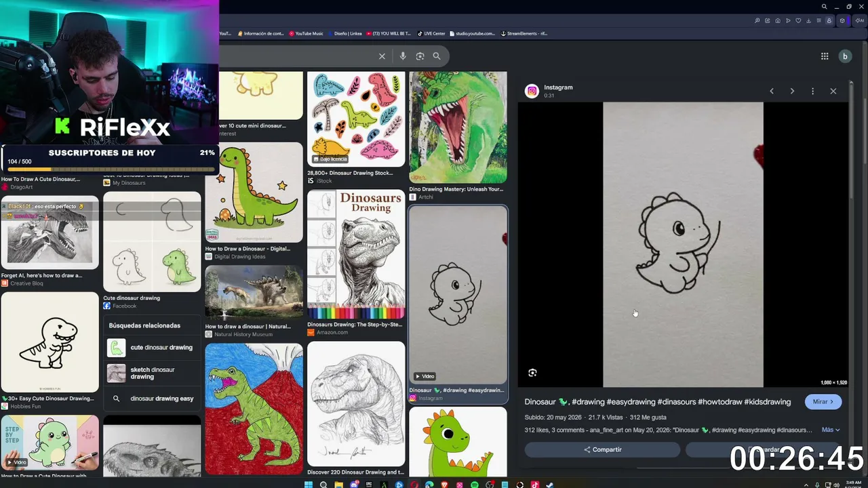
Task: Clear the search box with the X icon
Action: (382, 56)
